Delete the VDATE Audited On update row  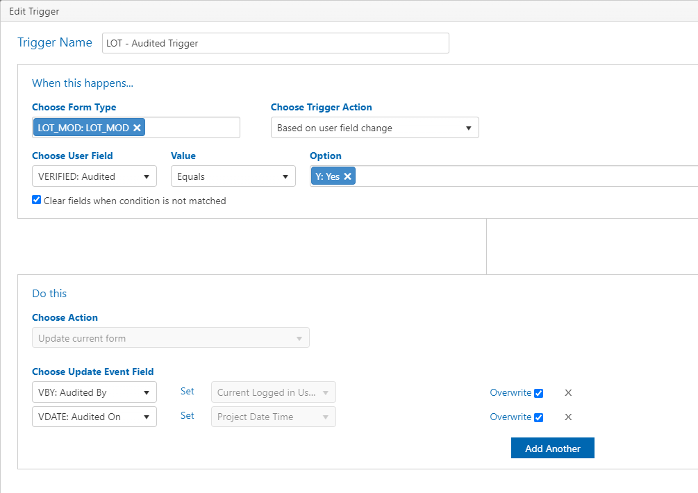[568, 417]
